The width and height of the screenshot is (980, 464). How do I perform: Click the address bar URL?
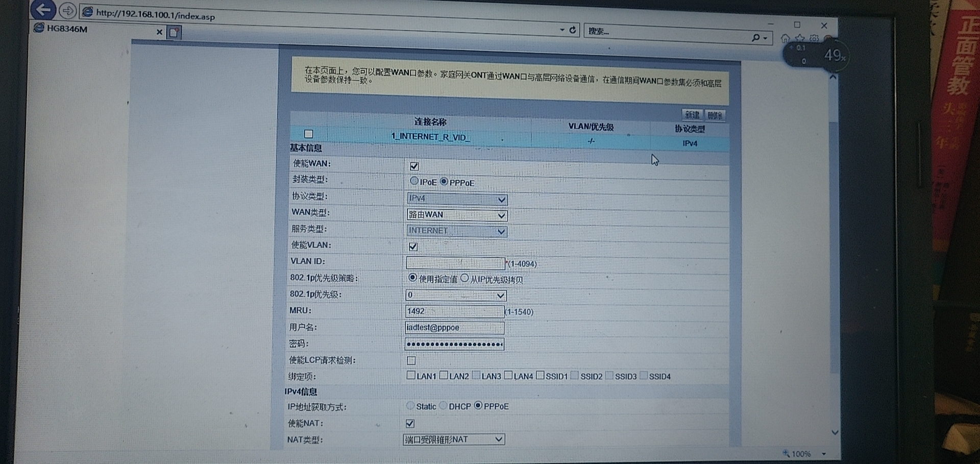click(156, 15)
